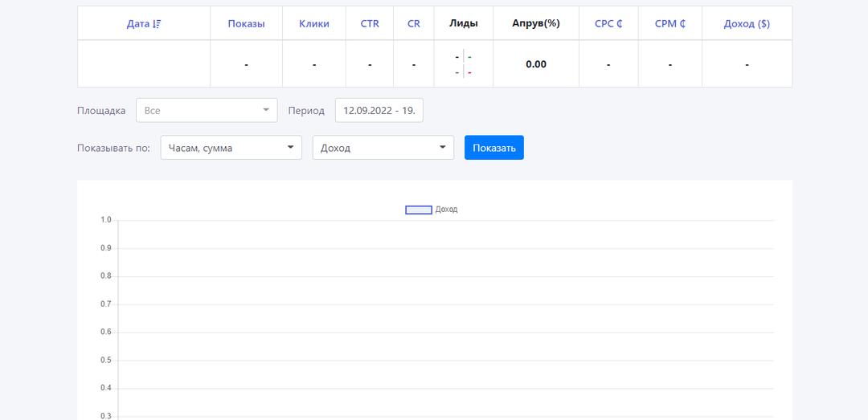Sort the table by CTR
Viewport: 868px width, 420px height.
[x=370, y=24]
